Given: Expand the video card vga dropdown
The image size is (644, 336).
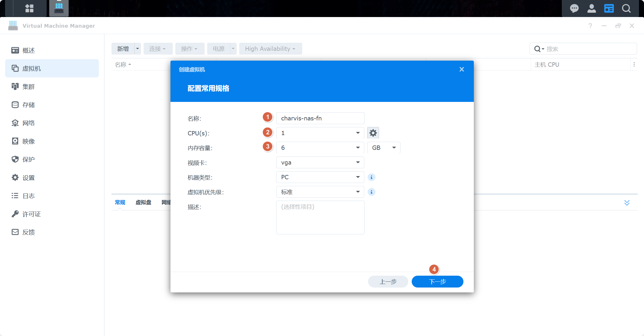Looking at the screenshot, I should coord(320,163).
